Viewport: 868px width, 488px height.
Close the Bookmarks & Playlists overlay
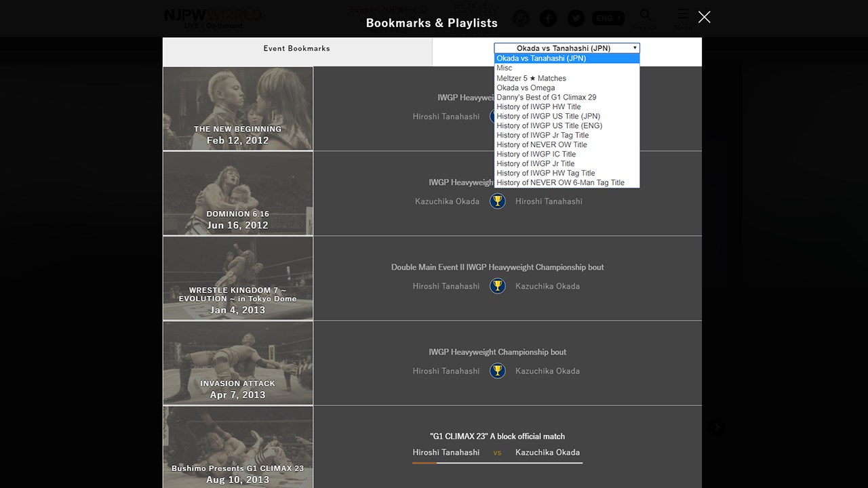(x=705, y=17)
